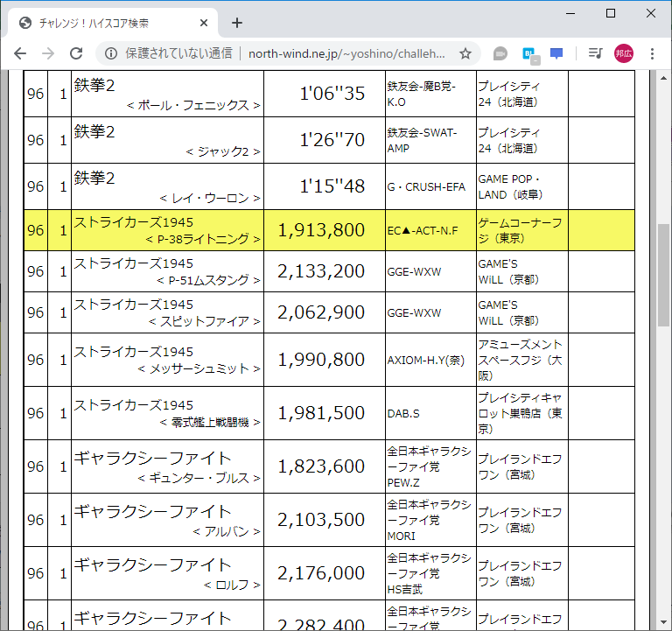Click the score 2,176,000
The width and height of the screenshot is (672, 631).
321,573
